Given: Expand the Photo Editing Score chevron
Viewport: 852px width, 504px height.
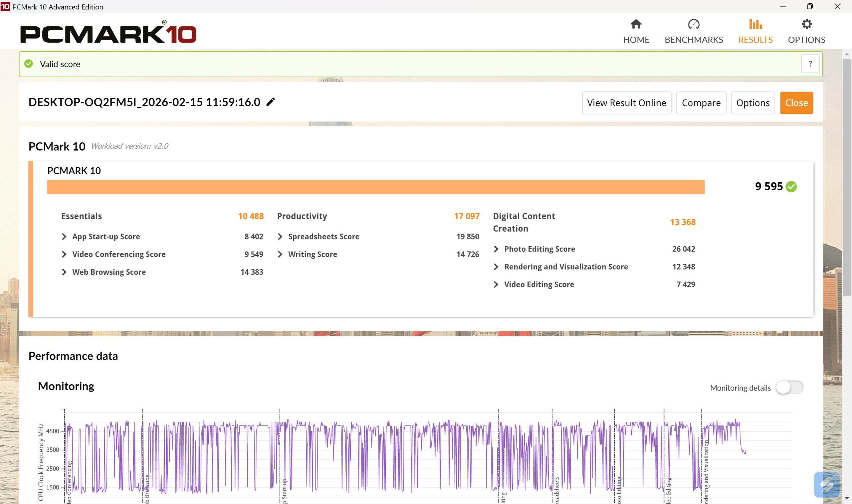Looking at the screenshot, I should point(496,249).
